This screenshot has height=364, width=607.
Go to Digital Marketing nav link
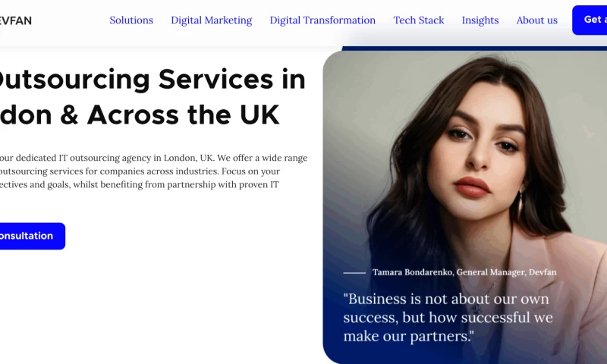[212, 20]
